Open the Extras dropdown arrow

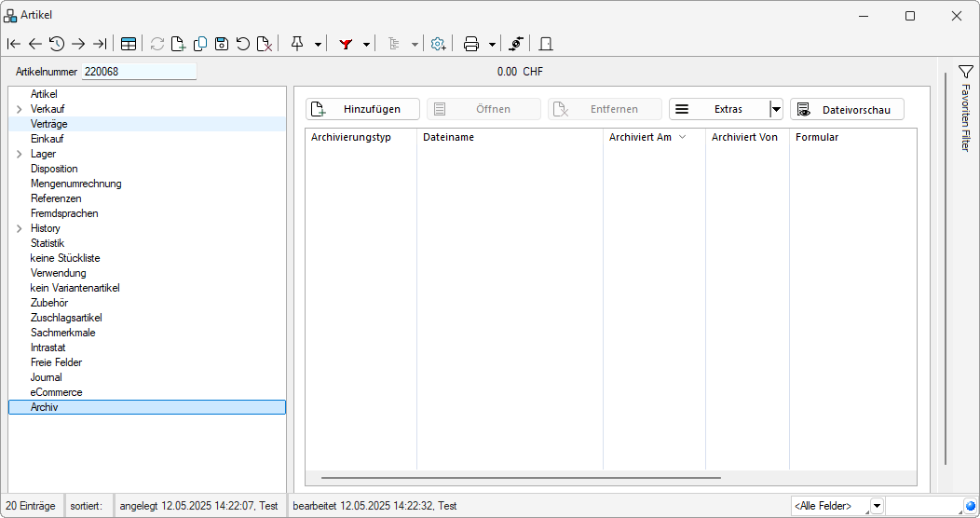point(776,109)
